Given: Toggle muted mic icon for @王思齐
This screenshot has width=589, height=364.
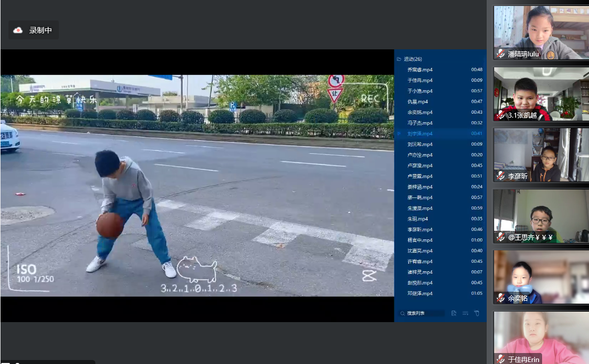Looking at the screenshot, I should (x=501, y=237).
